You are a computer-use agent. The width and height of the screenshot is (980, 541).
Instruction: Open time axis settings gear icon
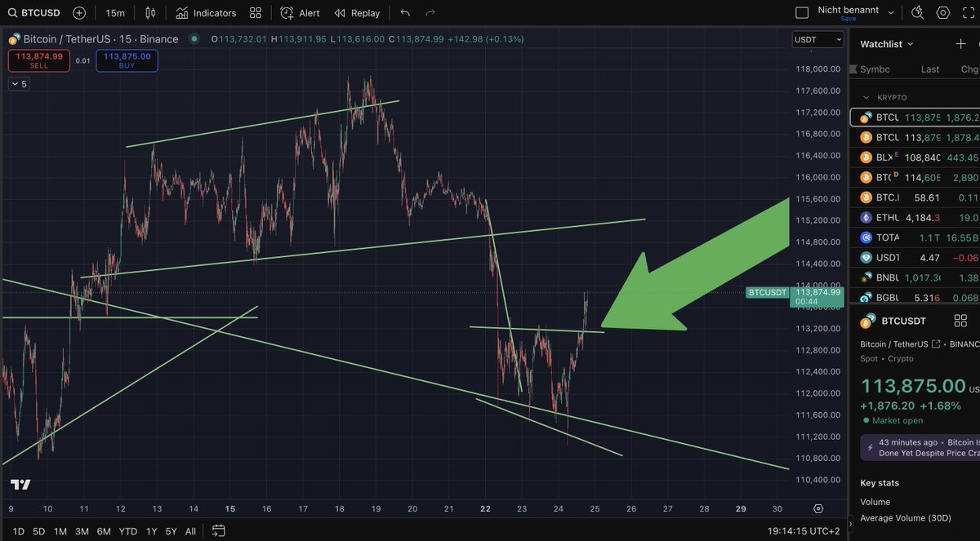817,507
